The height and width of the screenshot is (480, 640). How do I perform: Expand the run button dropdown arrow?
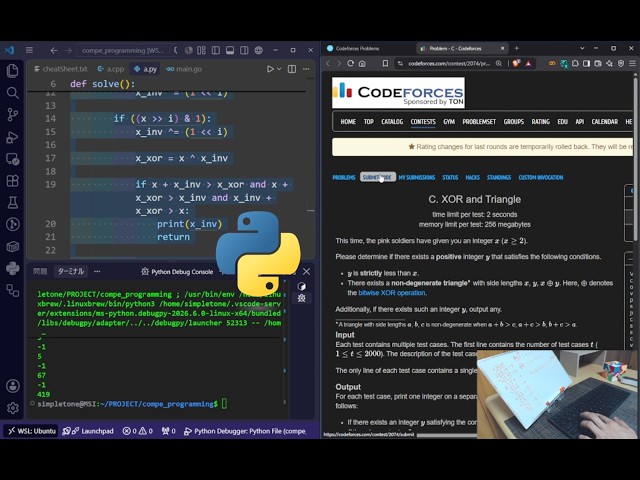coord(279,69)
